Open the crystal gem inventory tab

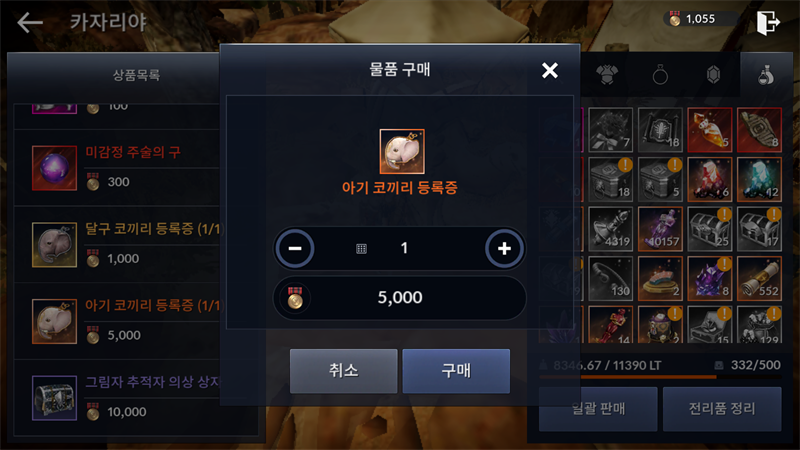coord(713,75)
